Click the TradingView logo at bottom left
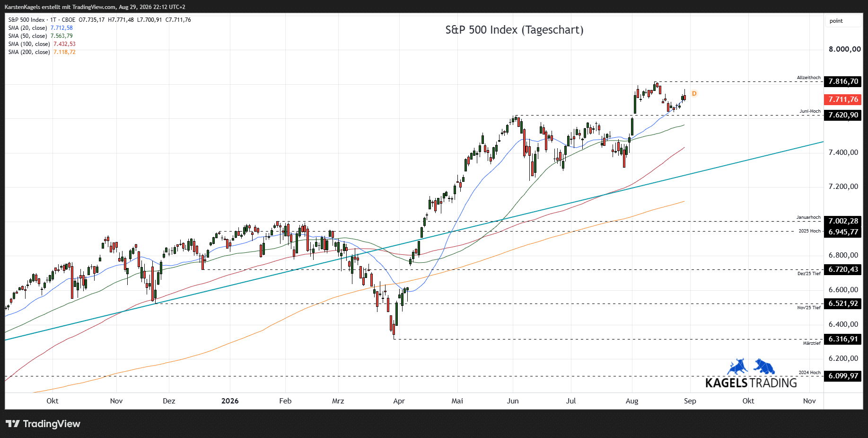Viewport: 868px width, 438px height. [x=43, y=424]
